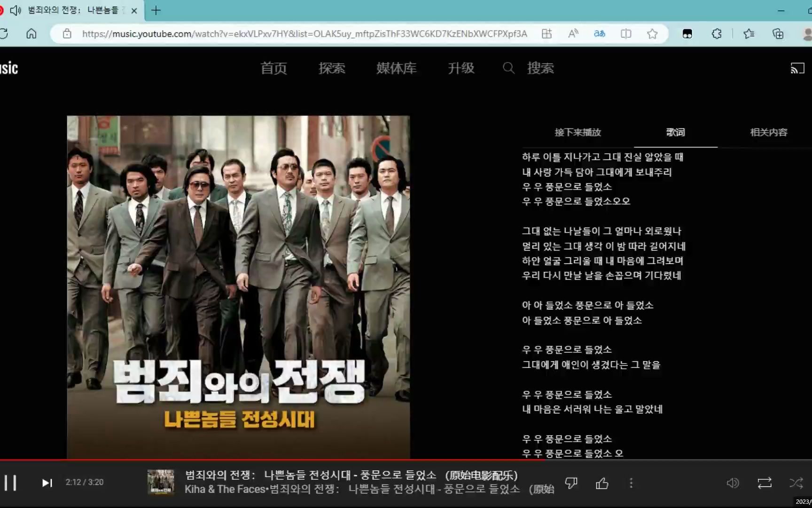
Task: Refresh the page with the reload icon
Action: point(4,34)
